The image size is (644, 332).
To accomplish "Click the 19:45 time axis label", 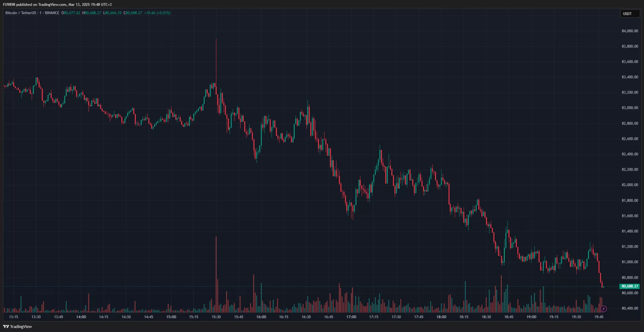I will pyautogui.click(x=599, y=317).
